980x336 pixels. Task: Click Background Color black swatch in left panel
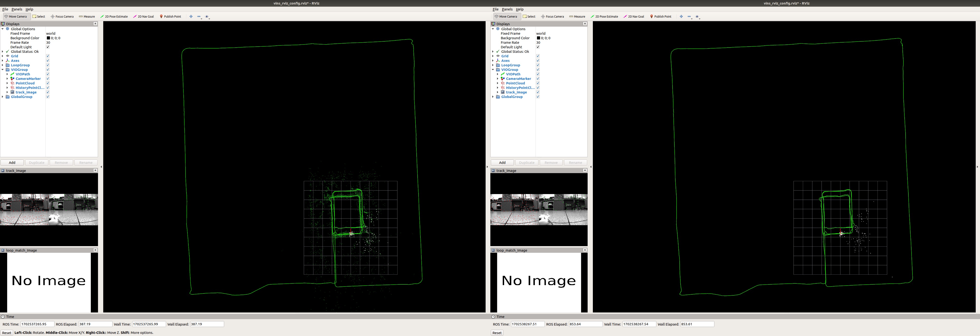click(48, 38)
